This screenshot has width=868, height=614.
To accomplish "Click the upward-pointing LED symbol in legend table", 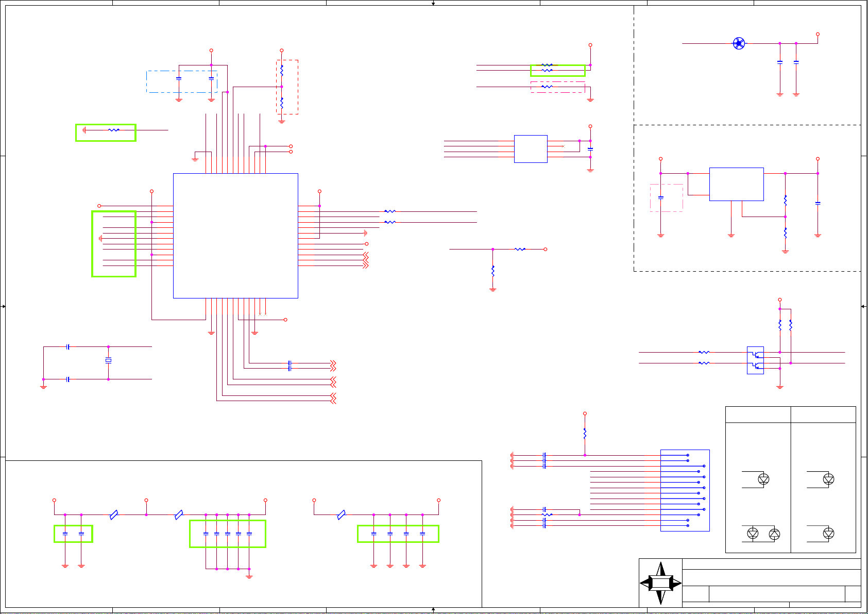I will coord(774,534).
